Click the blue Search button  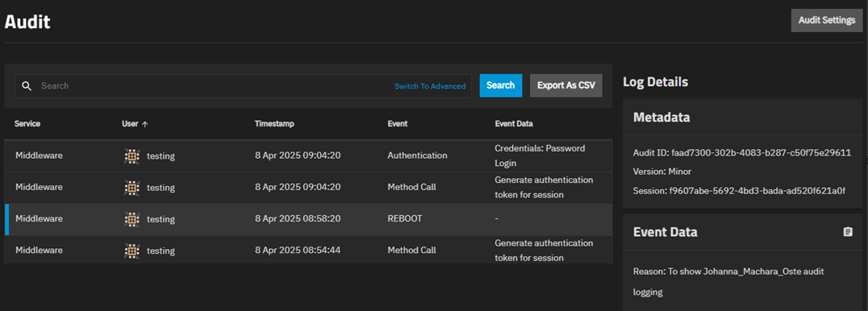(x=500, y=85)
